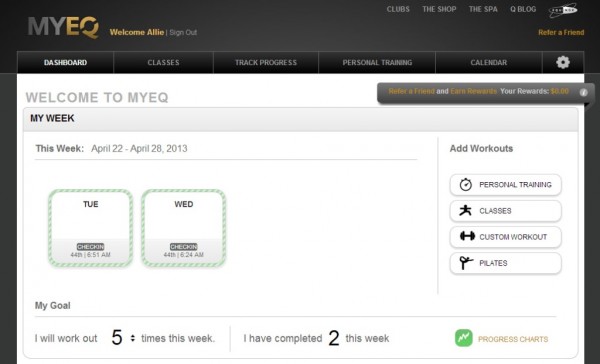This screenshot has height=364, width=600.
Task: Click Refer a Friend in rewards banner
Action: point(411,91)
